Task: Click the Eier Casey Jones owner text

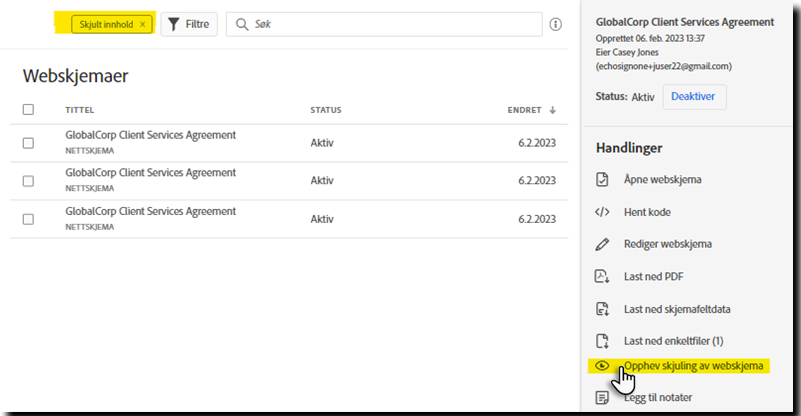Action: pos(627,52)
